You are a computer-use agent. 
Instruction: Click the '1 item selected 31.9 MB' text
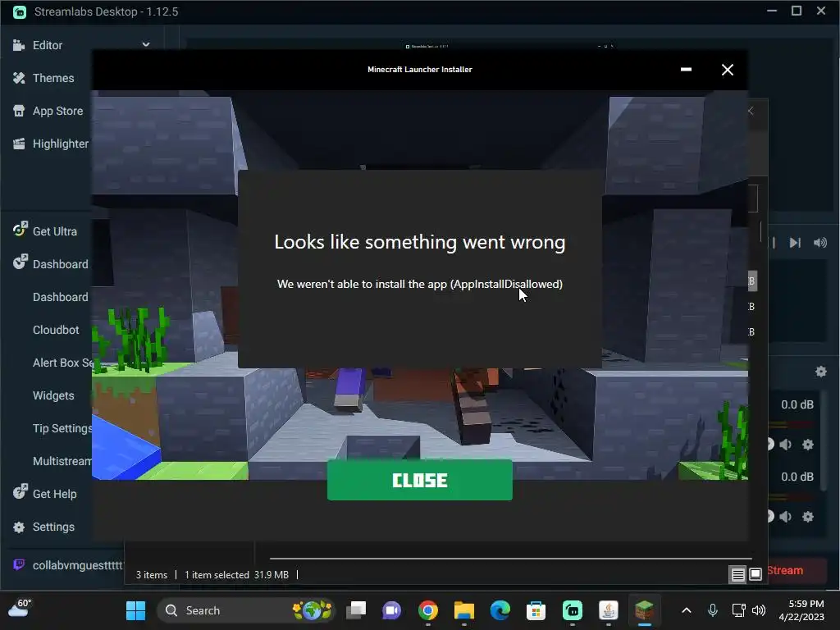[236, 575]
